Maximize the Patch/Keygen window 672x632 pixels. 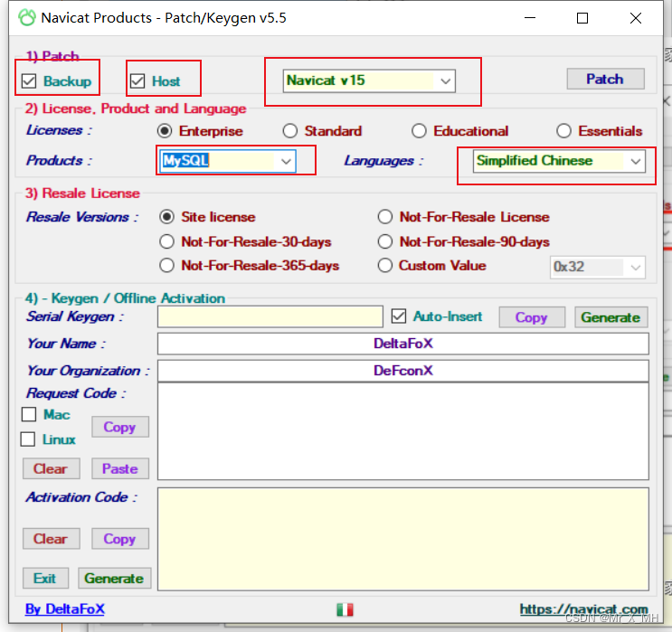click(582, 18)
